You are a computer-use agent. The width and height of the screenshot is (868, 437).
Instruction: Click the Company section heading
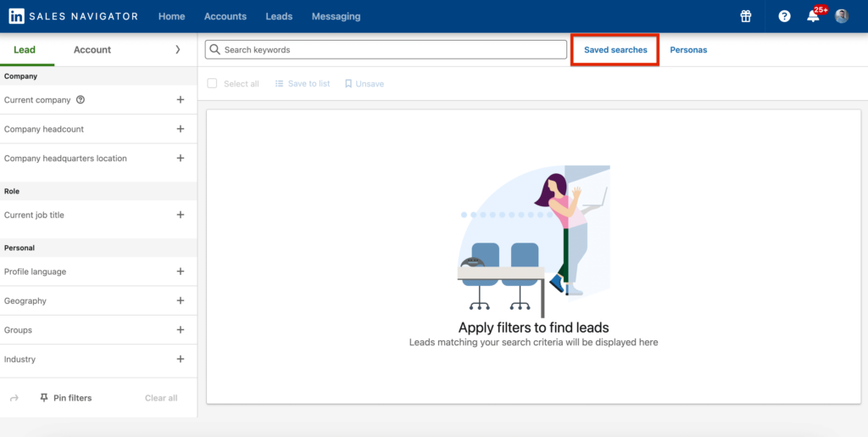pyautogui.click(x=20, y=76)
